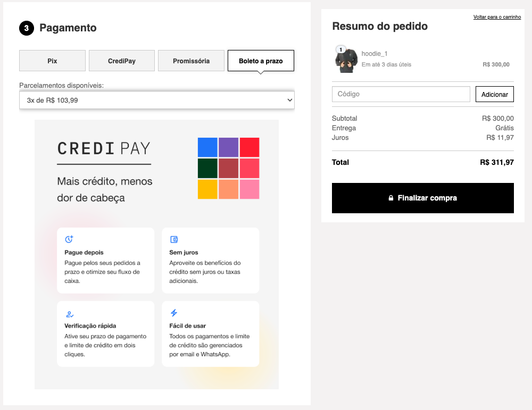Image resolution: width=532 pixels, height=410 pixels.
Task: Click the clock icon above Pague depois
Action: [69, 239]
